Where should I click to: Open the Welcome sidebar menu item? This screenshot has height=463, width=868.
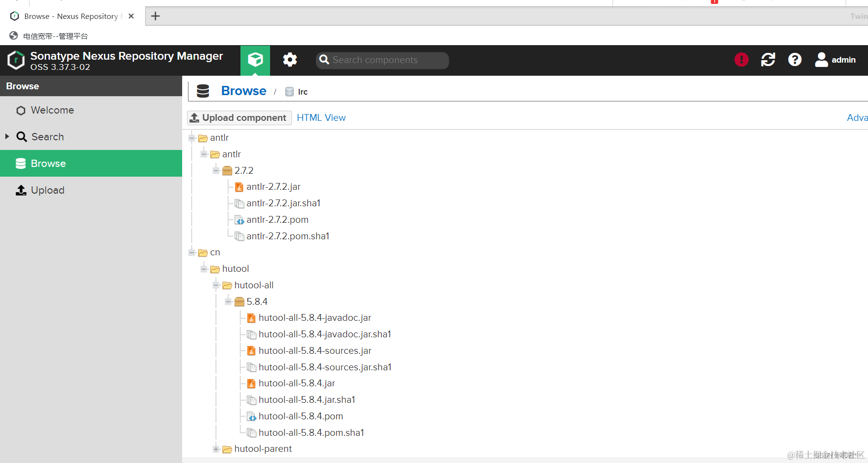(x=91, y=110)
